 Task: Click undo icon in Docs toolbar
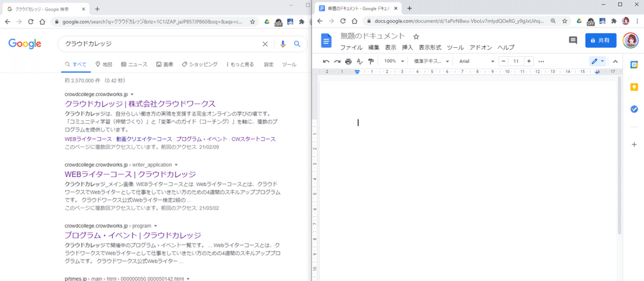coord(326,61)
